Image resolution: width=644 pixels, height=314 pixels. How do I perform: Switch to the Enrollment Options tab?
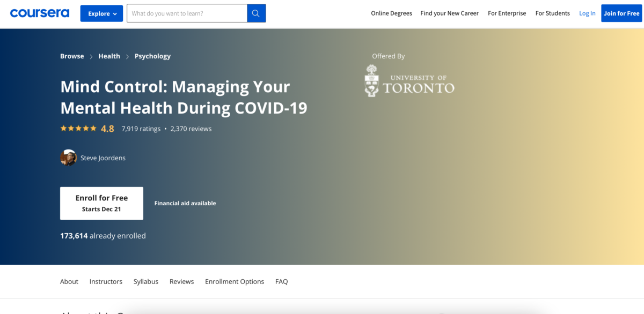pos(235,281)
